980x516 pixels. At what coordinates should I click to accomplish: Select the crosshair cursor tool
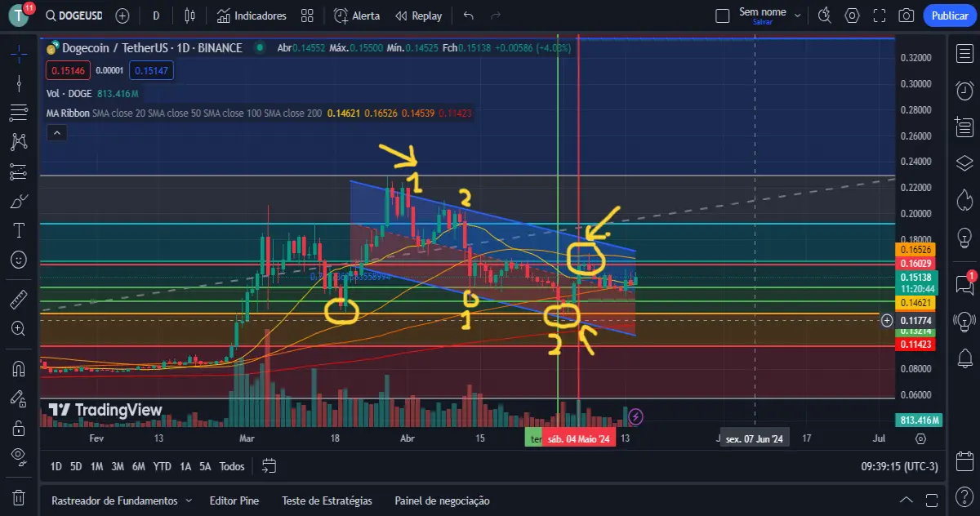18,52
